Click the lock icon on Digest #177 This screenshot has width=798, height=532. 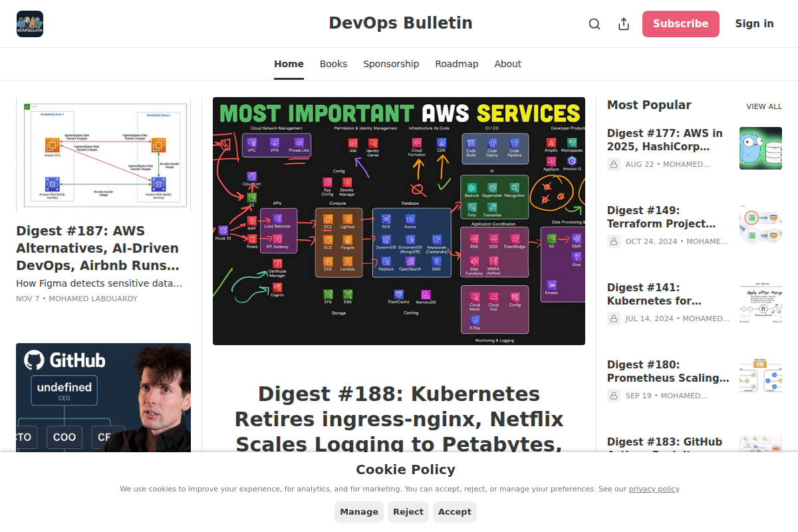(613, 164)
